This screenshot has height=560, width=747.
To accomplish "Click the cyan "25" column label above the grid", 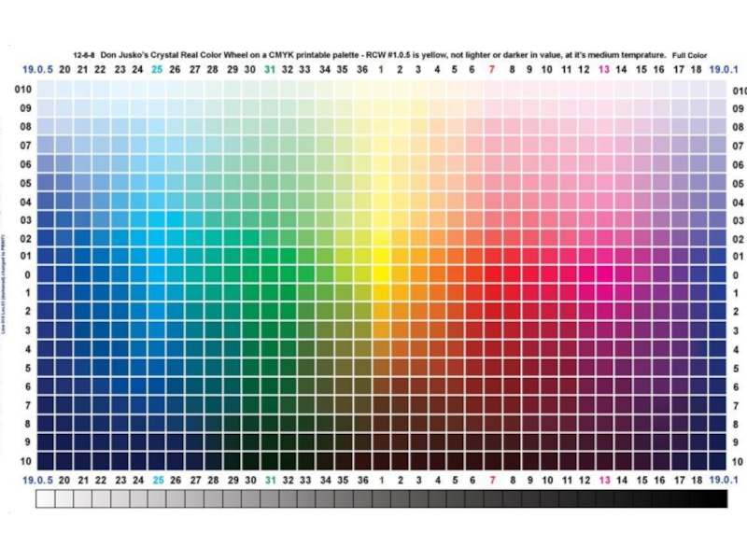I will (157, 69).
